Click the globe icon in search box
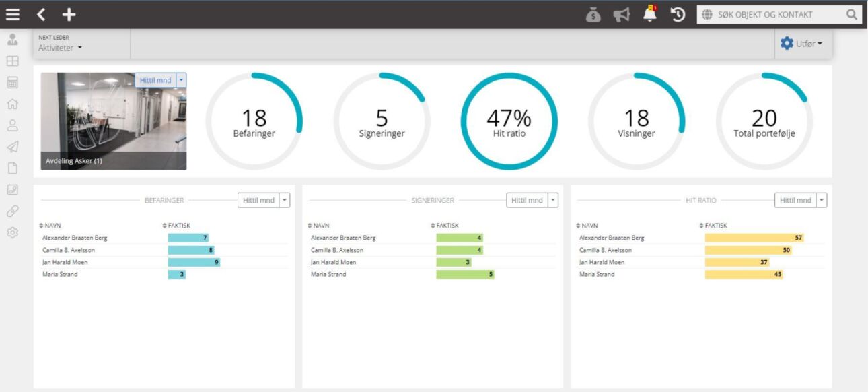868x392 pixels. (707, 14)
